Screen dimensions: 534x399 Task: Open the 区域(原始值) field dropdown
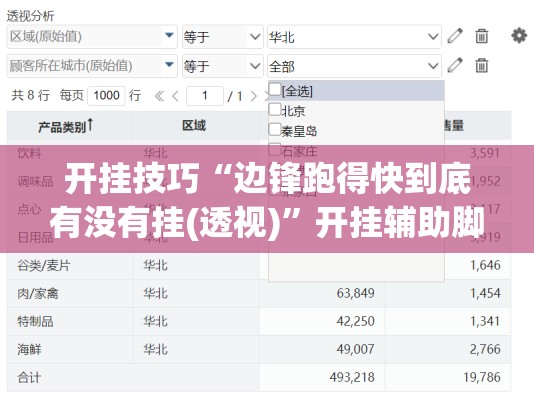(x=169, y=35)
